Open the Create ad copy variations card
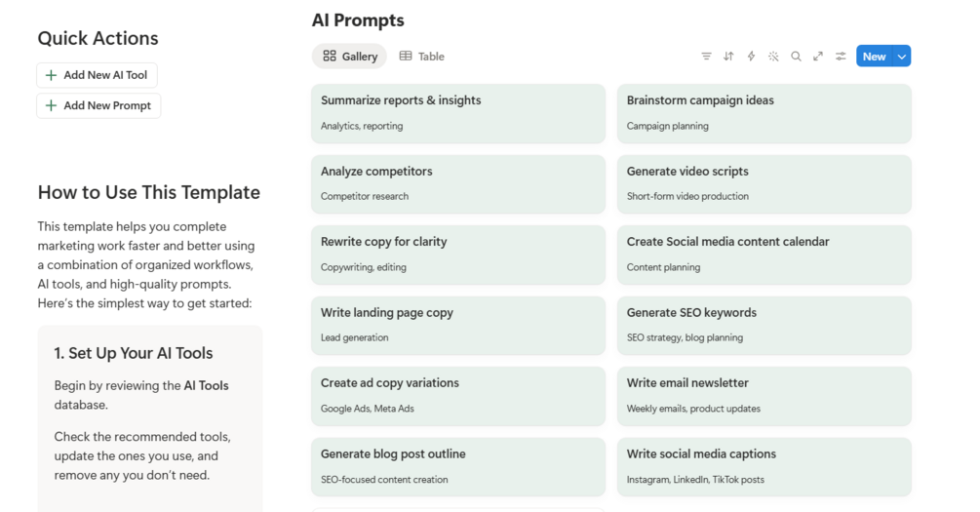This screenshot has width=980, height=512. click(458, 396)
